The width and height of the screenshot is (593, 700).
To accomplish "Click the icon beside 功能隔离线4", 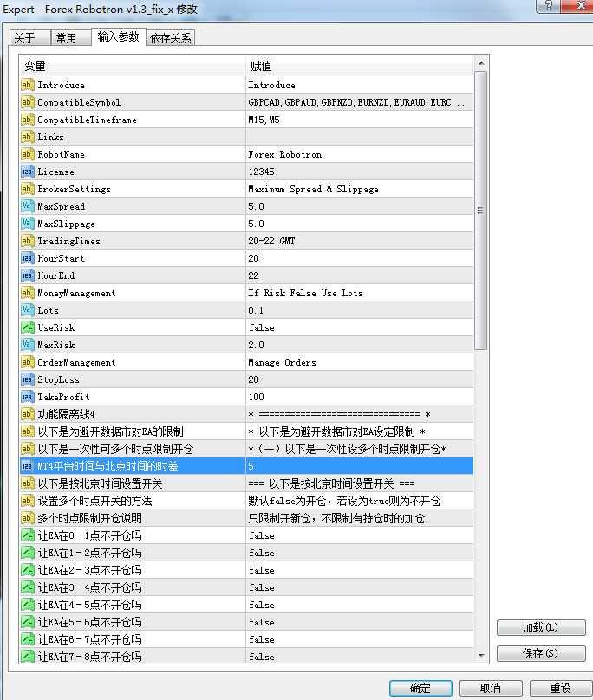I will coord(27,414).
